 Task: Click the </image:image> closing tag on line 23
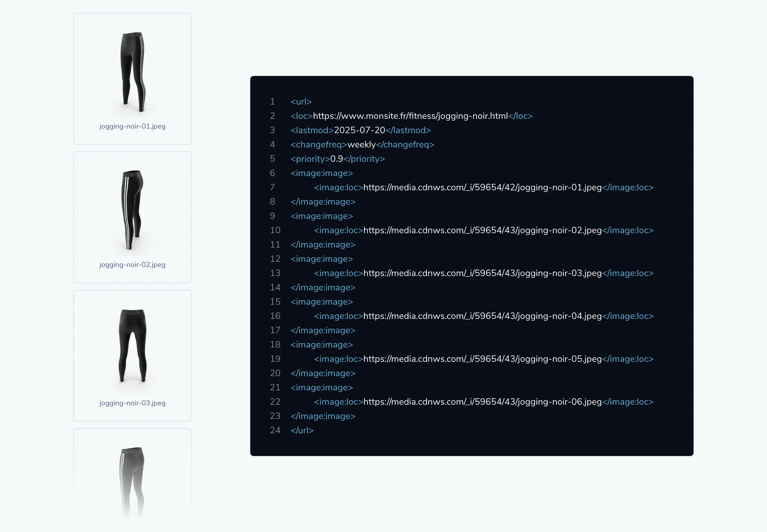tap(323, 416)
